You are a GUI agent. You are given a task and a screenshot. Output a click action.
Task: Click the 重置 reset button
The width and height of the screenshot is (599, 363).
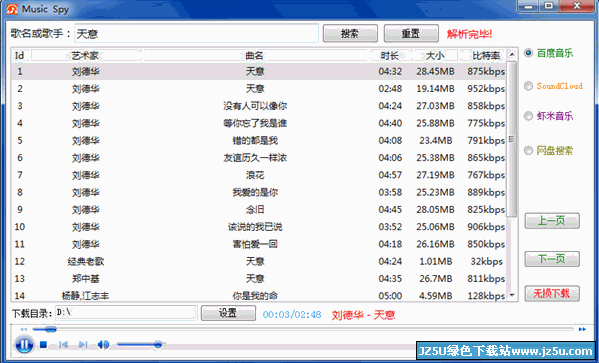click(411, 34)
